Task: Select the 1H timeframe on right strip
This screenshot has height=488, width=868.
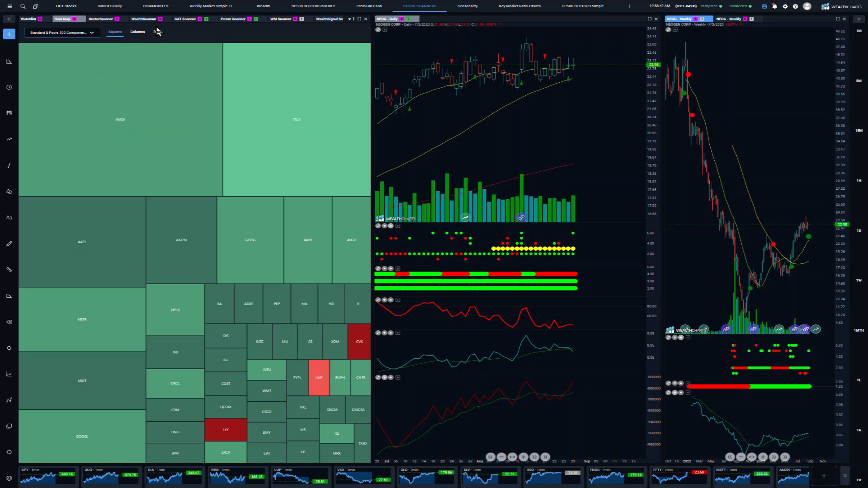Action: click(859, 181)
